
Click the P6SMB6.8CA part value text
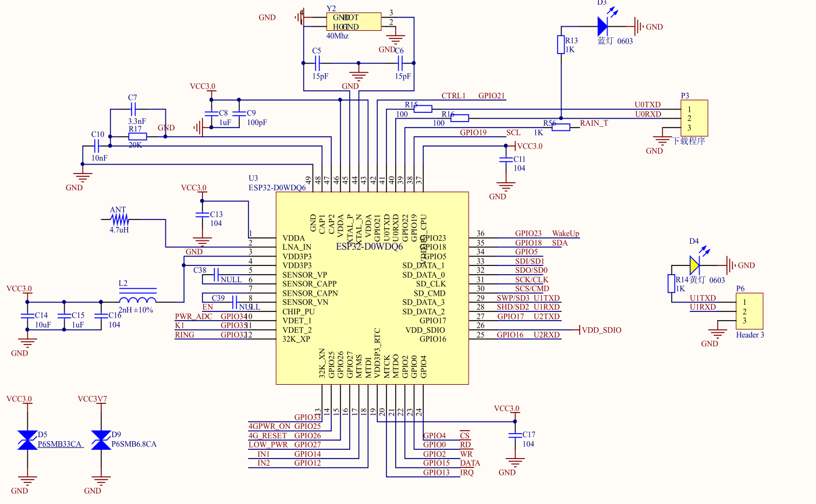pyautogui.click(x=134, y=444)
